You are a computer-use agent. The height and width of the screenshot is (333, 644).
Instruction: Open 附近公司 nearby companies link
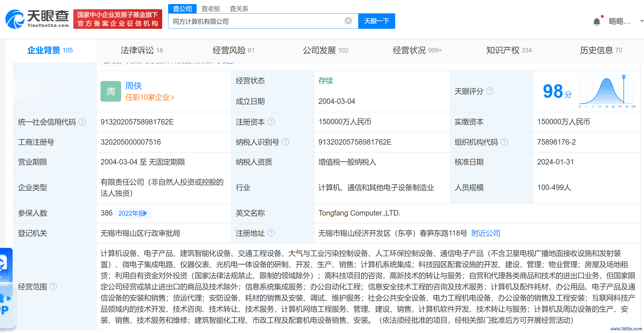(x=486, y=233)
